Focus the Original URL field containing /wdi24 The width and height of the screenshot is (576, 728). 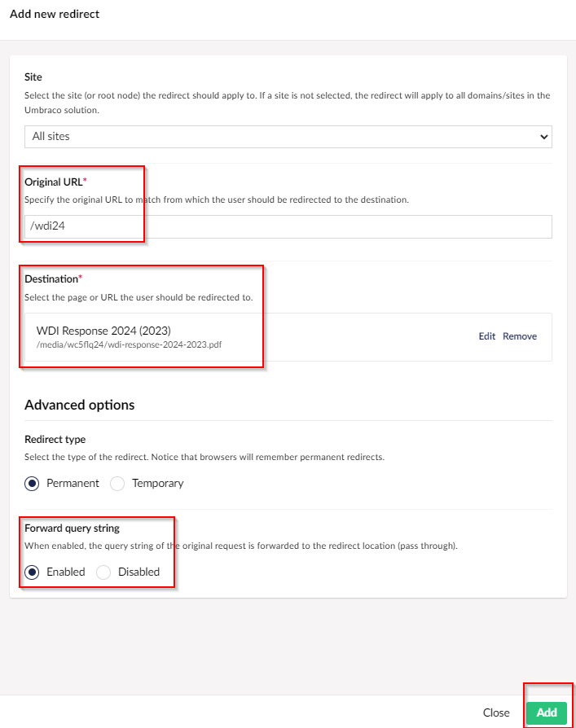pos(288,226)
